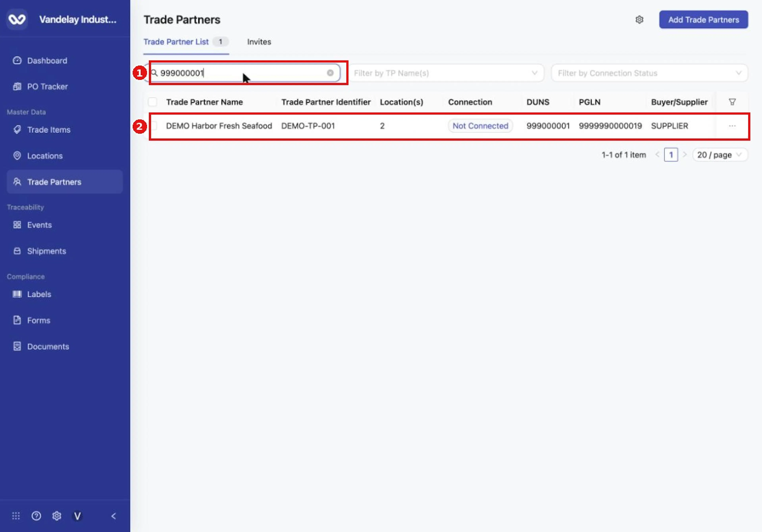Open help via the question mark icon
Screen dimensions: 762x532
(x=36, y=516)
